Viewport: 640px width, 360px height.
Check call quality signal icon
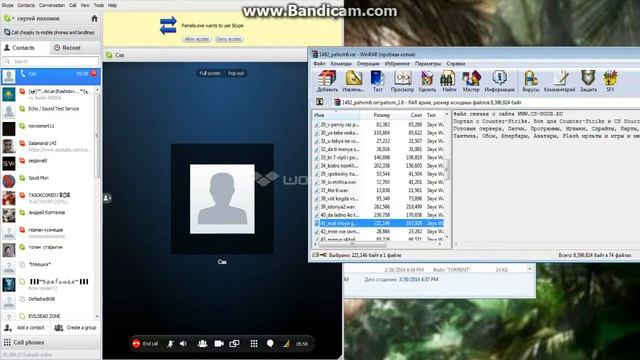(x=287, y=344)
